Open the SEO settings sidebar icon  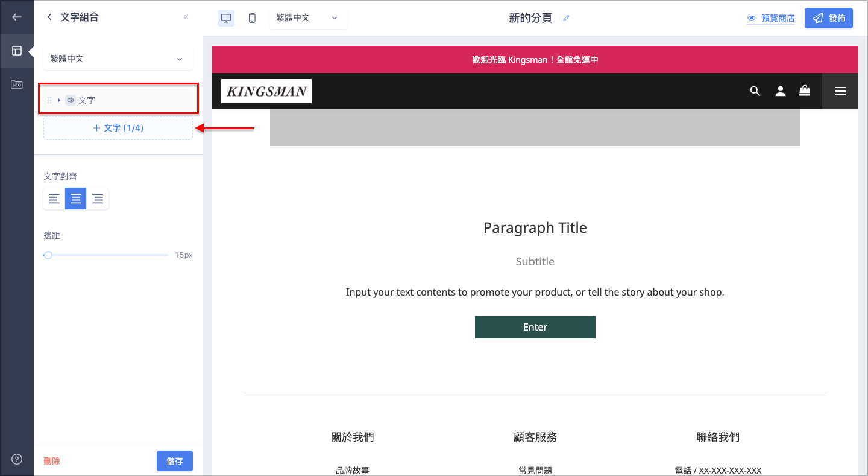17,84
